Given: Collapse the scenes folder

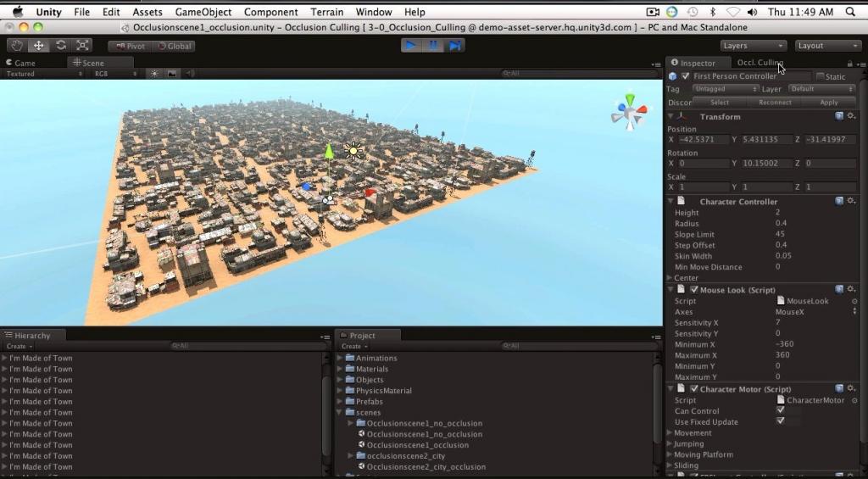Looking at the screenshot, I should pyautogui.click(x=340, y=412).
